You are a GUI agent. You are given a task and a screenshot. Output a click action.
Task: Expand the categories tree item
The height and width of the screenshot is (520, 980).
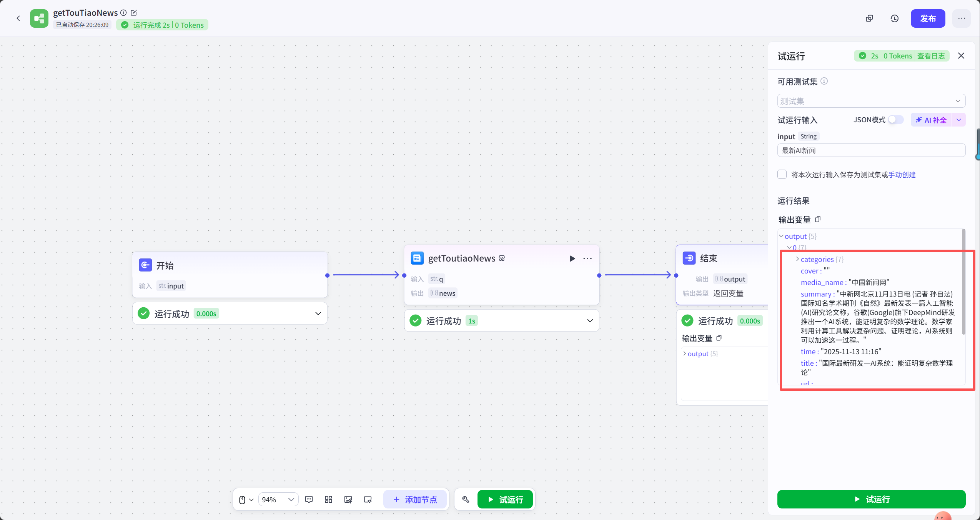(x=797, y=259)
